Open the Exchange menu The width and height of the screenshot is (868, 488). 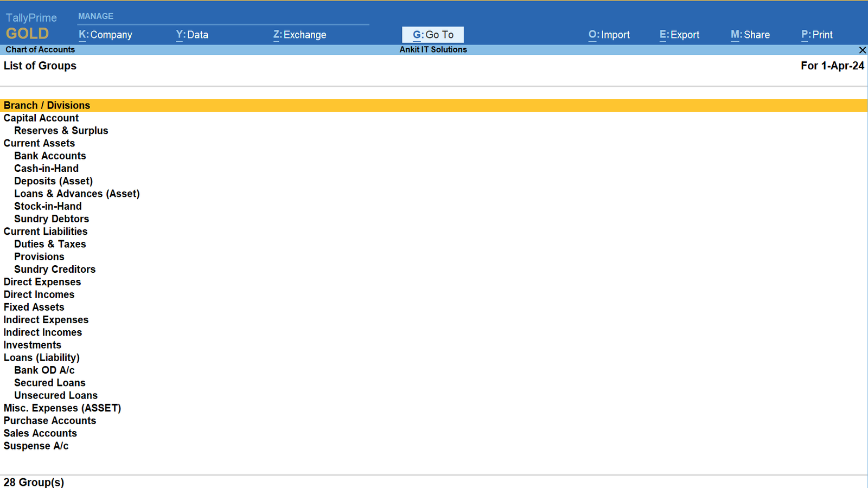coord(299,35)
